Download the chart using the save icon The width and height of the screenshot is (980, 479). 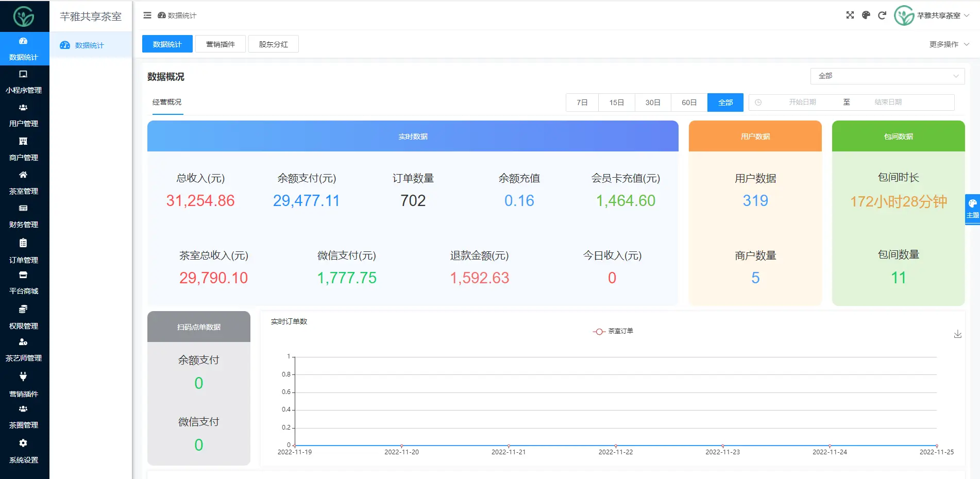(x=957, y=334)
